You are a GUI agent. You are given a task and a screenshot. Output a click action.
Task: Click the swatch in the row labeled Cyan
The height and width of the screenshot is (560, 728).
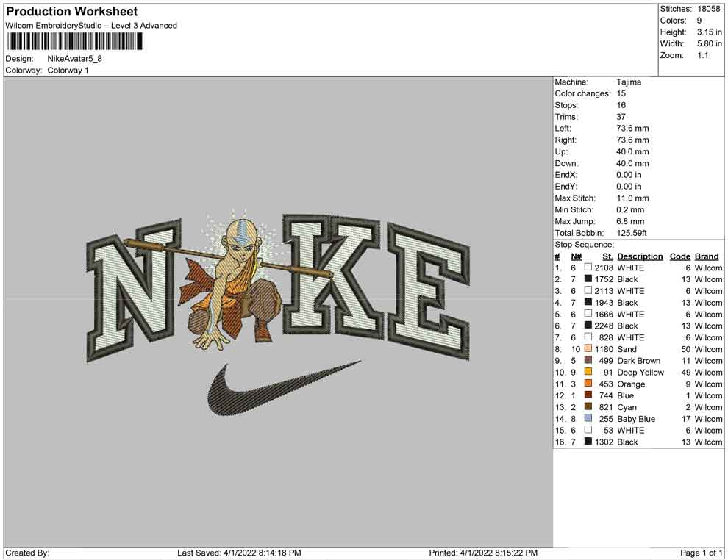tap(588, 406)
